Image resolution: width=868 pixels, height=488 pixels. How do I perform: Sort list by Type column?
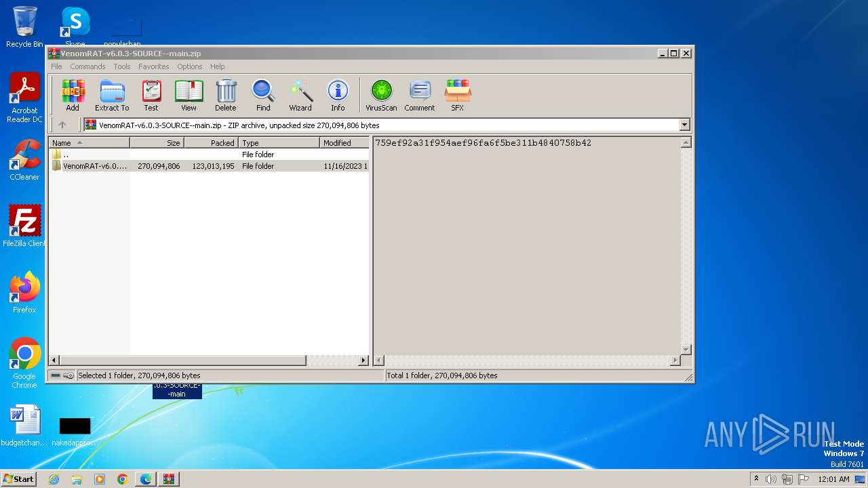279,142
